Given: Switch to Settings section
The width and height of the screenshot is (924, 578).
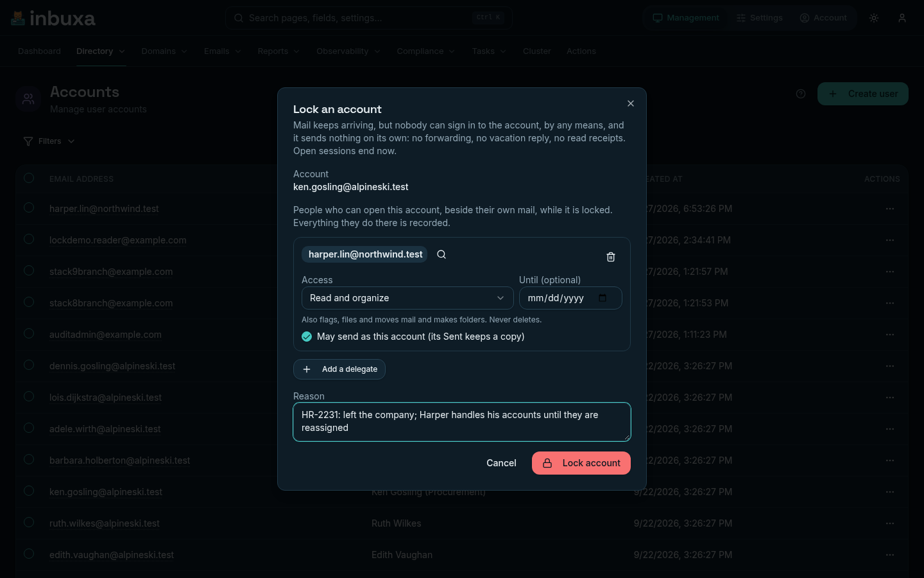Looking at the screenshot, I should (x=759, y=18).
